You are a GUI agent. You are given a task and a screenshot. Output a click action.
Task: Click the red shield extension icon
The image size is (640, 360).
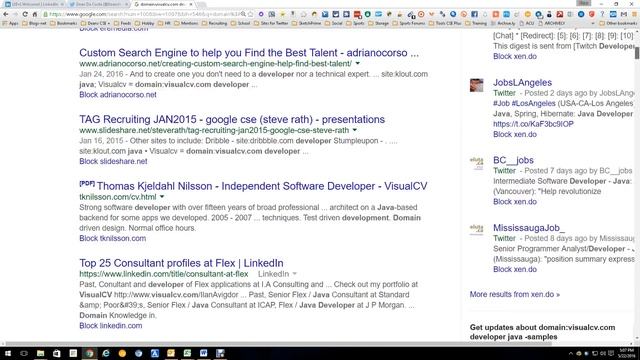point(591,14)
